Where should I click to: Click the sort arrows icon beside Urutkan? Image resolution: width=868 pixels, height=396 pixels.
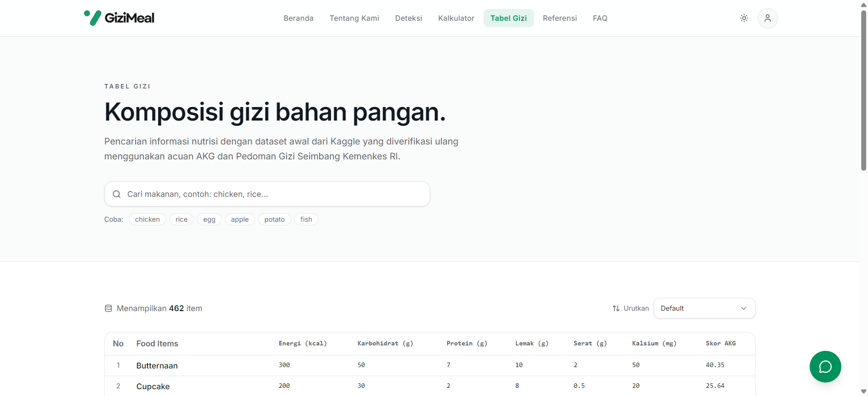pos(616,308)
